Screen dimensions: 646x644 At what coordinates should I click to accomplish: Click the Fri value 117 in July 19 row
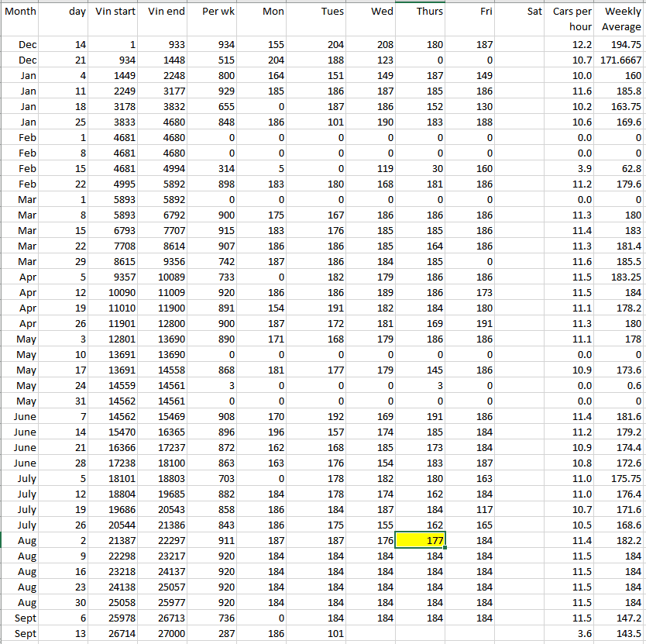point(470,509)
